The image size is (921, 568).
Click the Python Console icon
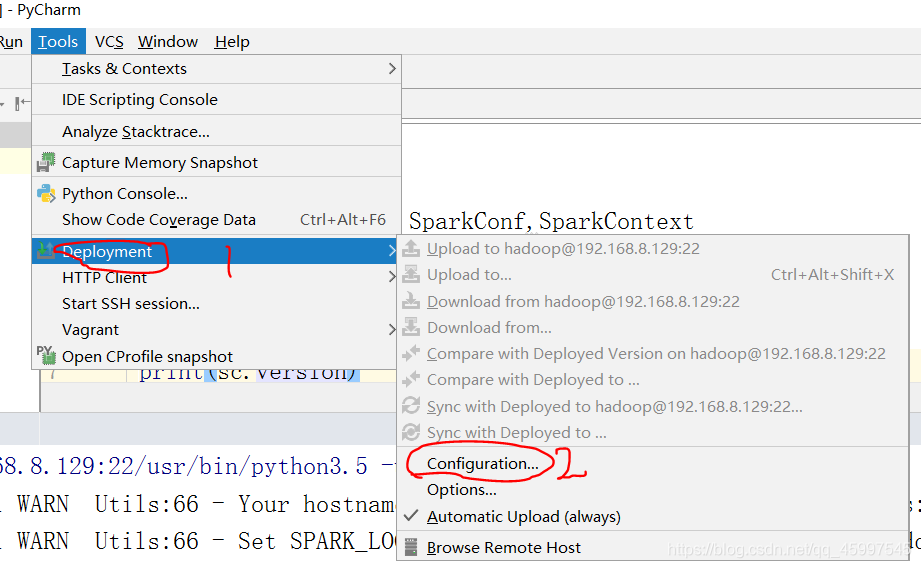click(46, 193)
